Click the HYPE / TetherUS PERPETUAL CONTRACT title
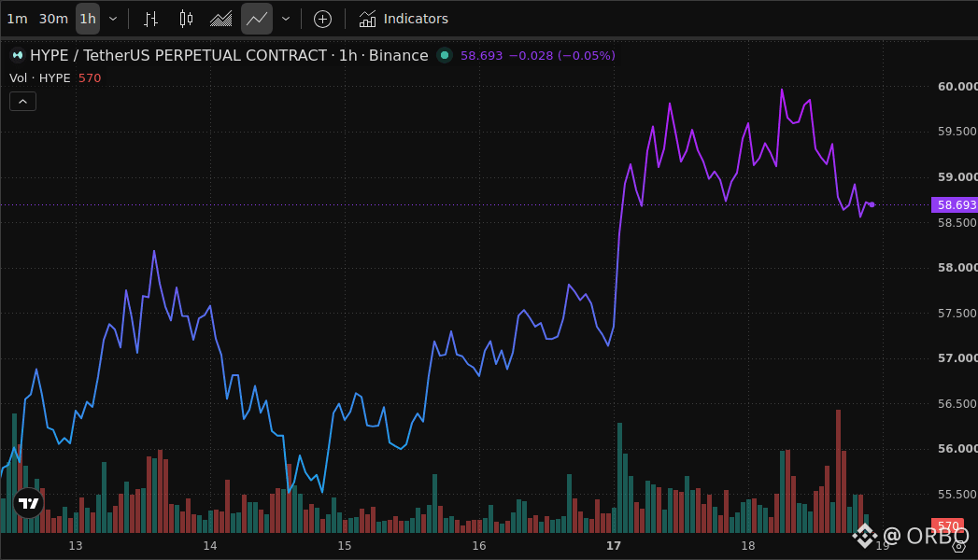This screenshot has width=978, height=560. click(x=178, y=55)
